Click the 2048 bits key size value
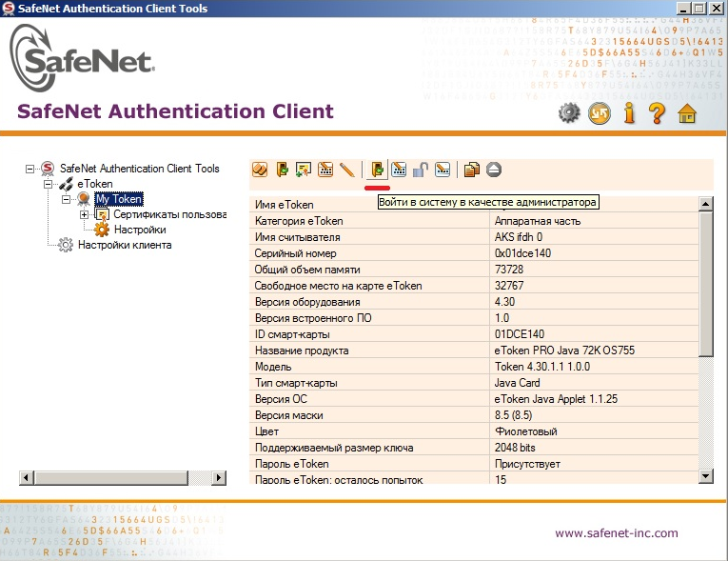 click(515, 448)
